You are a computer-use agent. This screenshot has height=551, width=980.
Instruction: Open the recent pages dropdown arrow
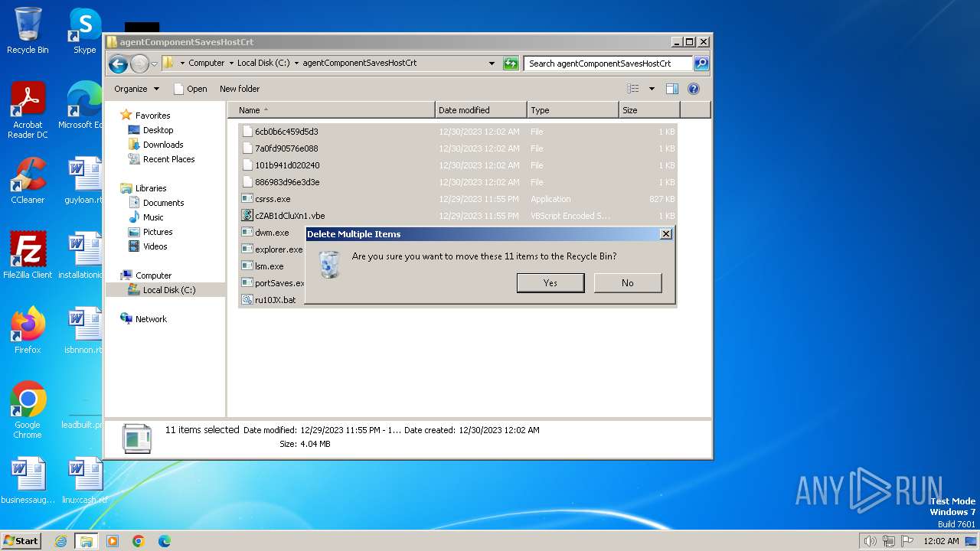point(154,64)
